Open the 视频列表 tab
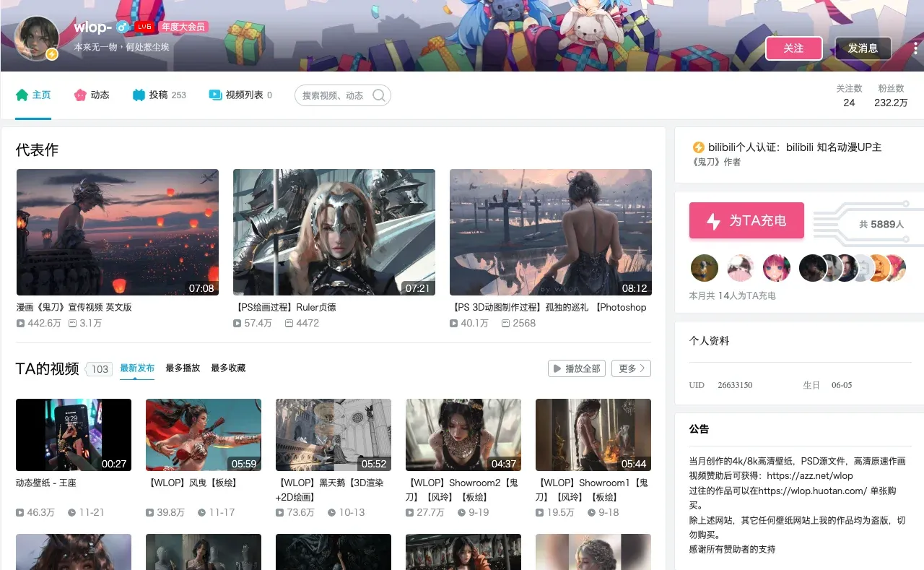 [240, 95]
